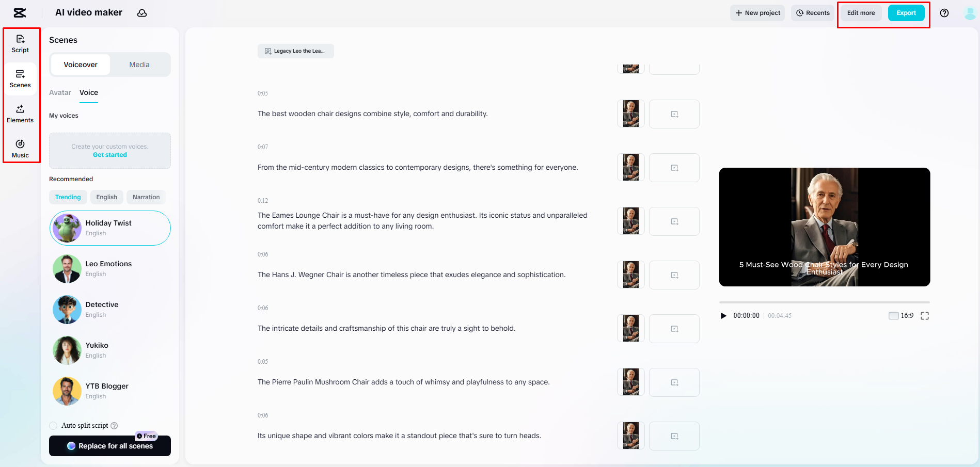The width and height of the screenshot is (980, 467).
Task: Click the Get started custom voices link
Action: [x=110, y=155]
